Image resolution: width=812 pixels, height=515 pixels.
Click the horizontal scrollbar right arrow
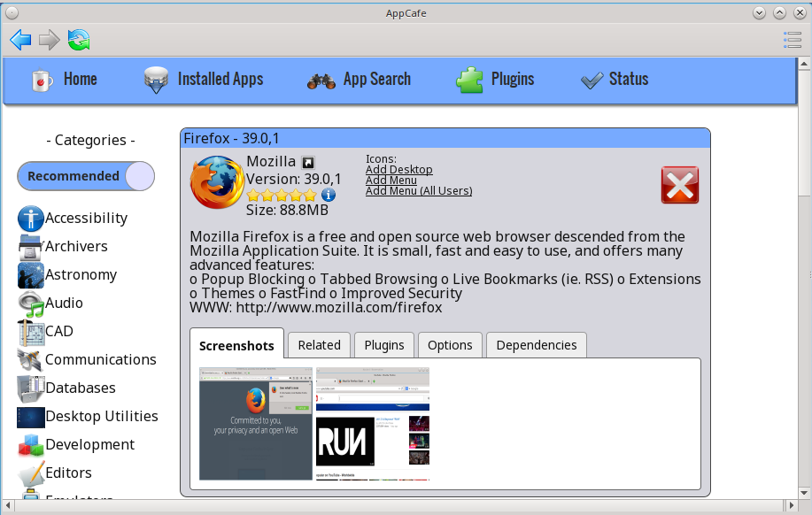[791, 504]
